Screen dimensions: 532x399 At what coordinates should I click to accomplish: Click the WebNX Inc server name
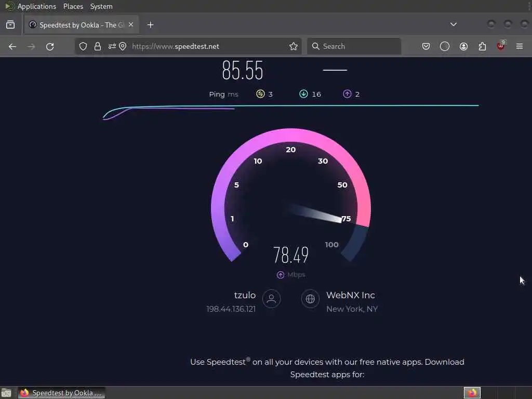tap(351, 295)
